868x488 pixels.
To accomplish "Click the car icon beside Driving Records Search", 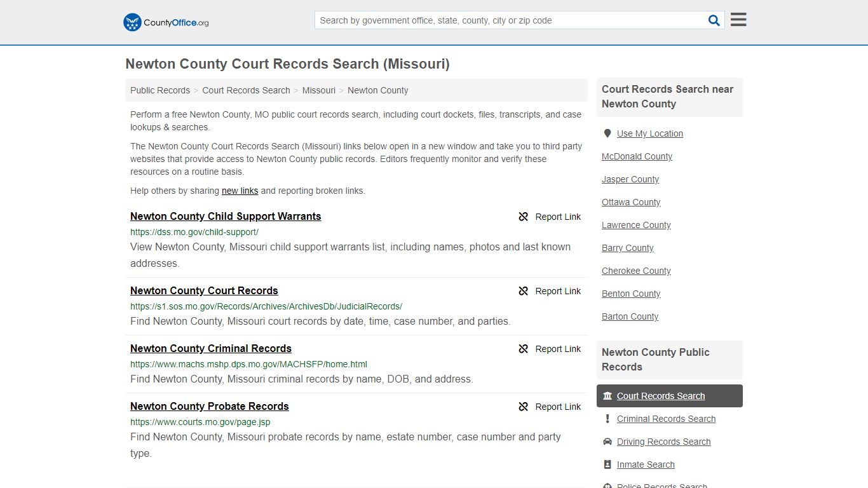I will tap(607, 442).
